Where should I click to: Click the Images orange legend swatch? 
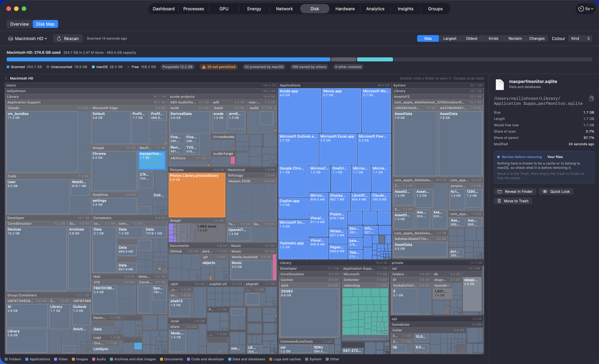[x=73, y=359]
